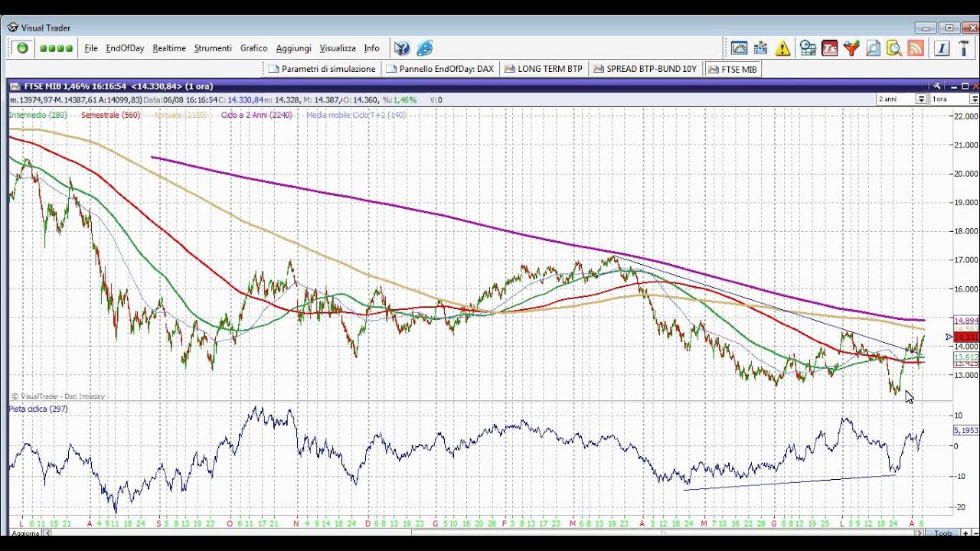Viewport: 980px width, 551px height.
Task: Open the orange RSS feed icon
Action: [x=916, y=48]
